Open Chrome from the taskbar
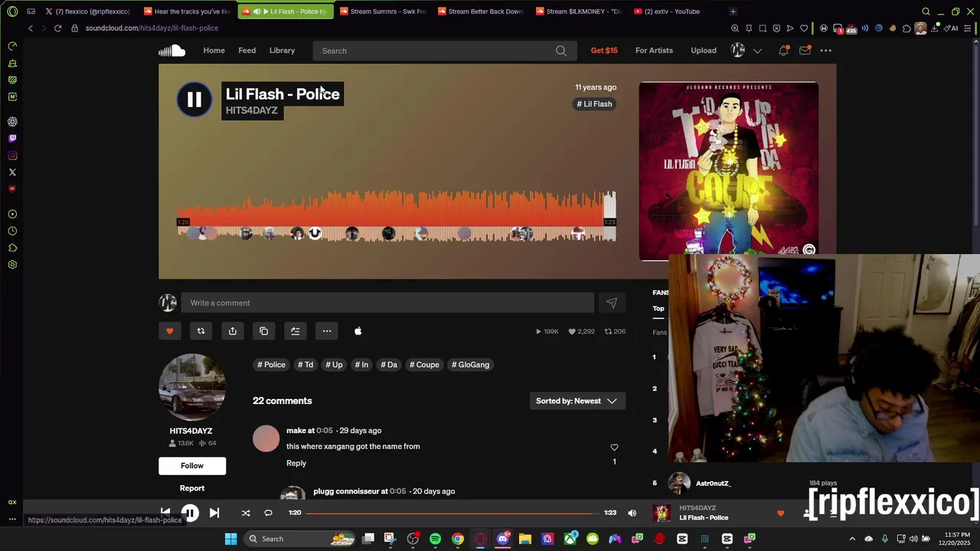980x551 pixels. [457, 539]
